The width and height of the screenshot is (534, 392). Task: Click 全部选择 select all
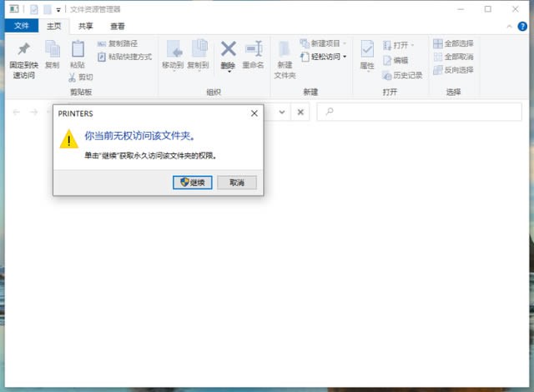pos(453,43)
